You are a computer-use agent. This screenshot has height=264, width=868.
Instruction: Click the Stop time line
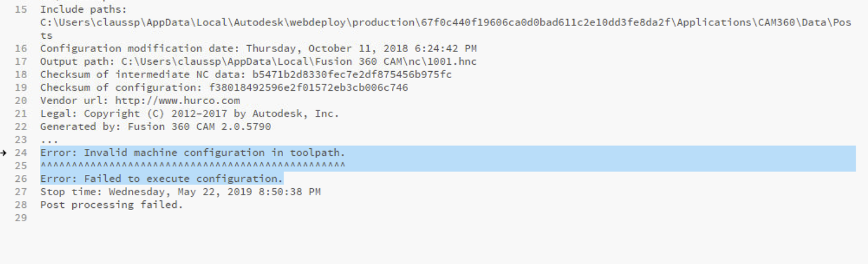point(180,192)
